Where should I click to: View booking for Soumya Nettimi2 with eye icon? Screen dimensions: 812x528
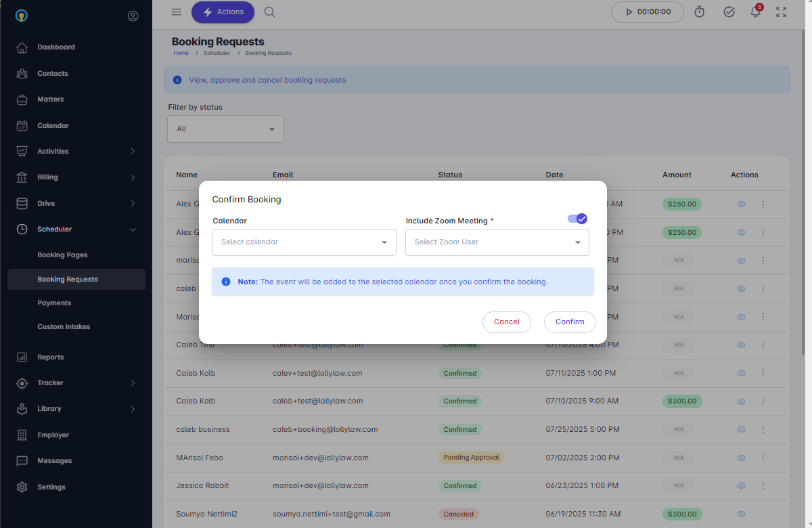coord(741,514)
